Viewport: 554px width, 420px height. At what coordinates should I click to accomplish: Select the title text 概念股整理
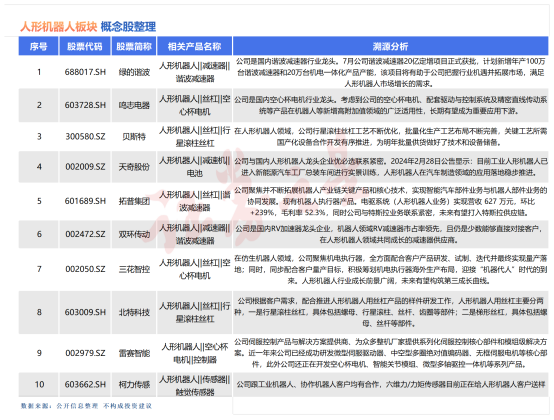[x=128, y=27]
